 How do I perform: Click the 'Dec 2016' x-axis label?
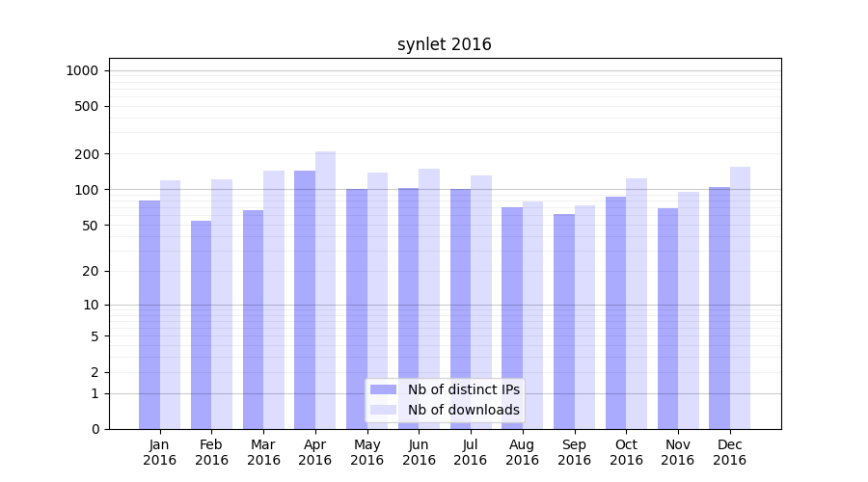(730, 452)
